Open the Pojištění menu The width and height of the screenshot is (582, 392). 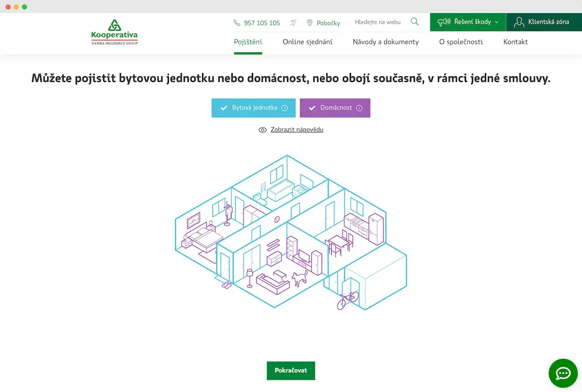click(248, 42)
